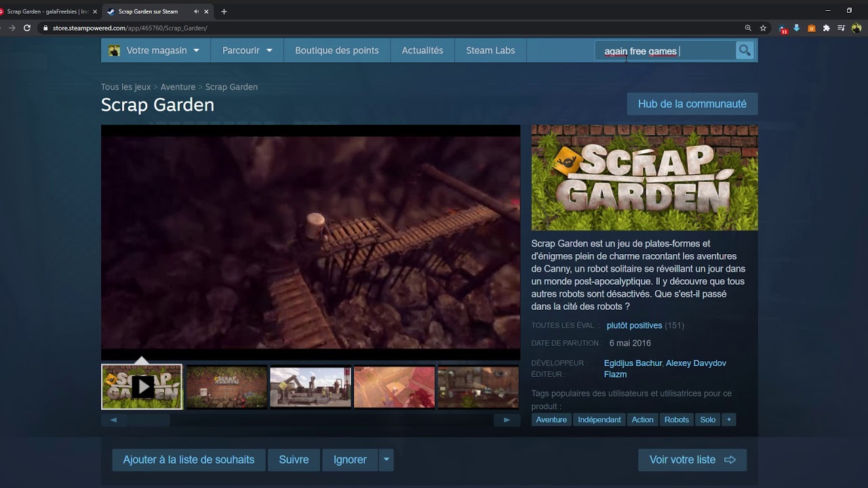
Task: Click the zoom magnifier icon in address bar
Action: click(748, 28)
